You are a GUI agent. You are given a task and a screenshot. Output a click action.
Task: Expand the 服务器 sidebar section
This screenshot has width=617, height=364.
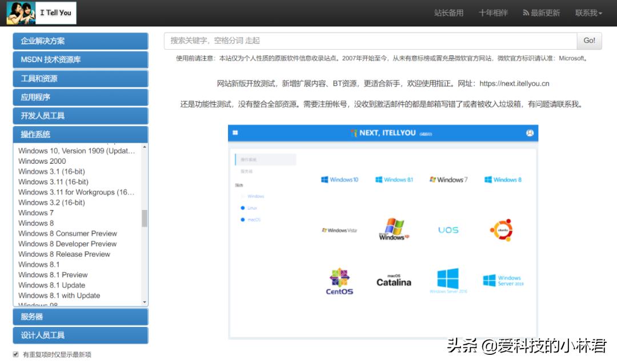[x=80, y=316]
